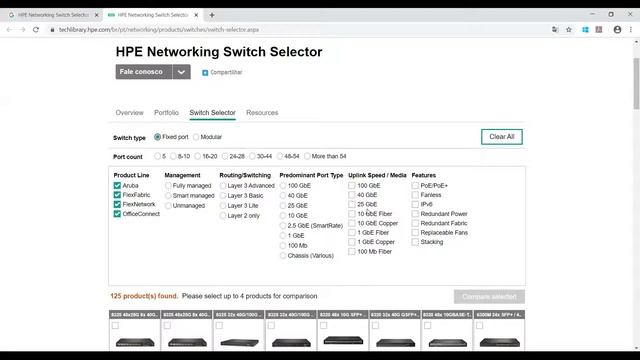The height and width of the screenshot is (360, 640).
Task: Click the page vertical scrollbar thumb
Action: pyautogui.click(x=636, y=83)
